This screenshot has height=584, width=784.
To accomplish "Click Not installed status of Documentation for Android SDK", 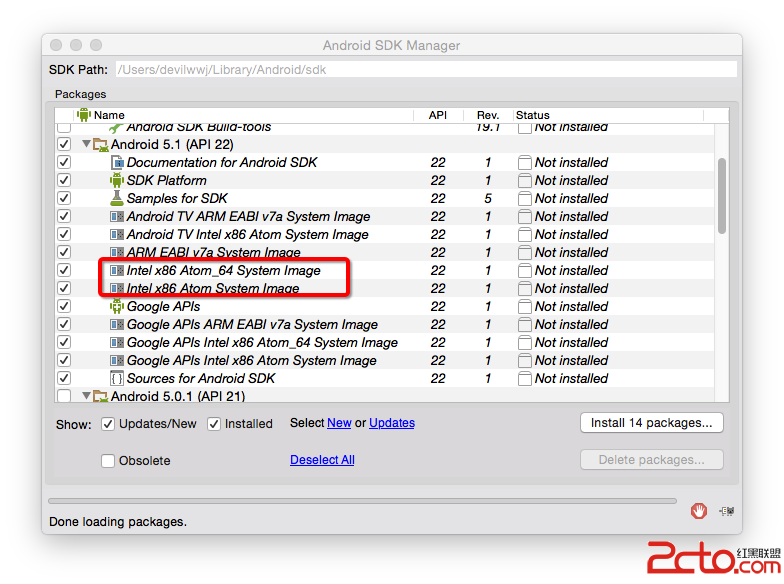I will tap(571, 162).
